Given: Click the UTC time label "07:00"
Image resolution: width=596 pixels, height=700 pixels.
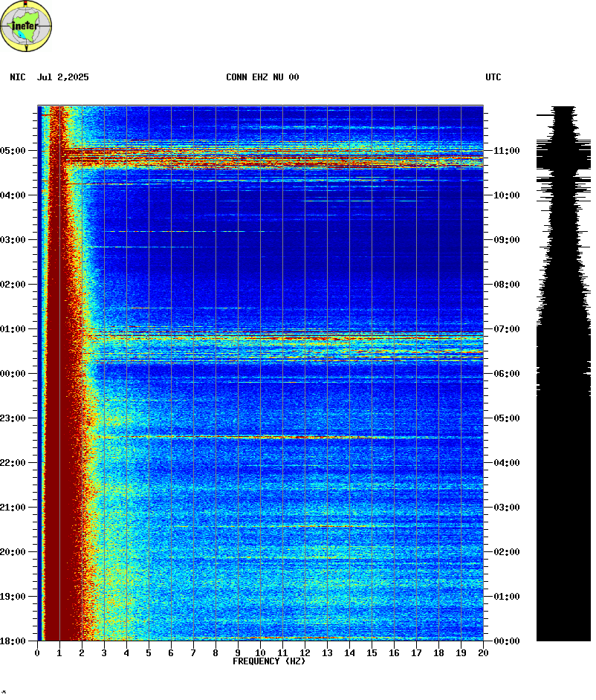Looking at the screenshot, I should pos(507,329).
